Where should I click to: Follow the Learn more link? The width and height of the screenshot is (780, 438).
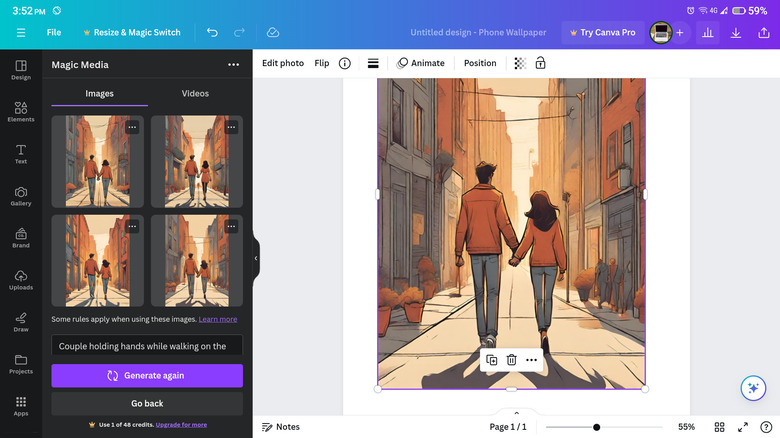pos(218,319)
